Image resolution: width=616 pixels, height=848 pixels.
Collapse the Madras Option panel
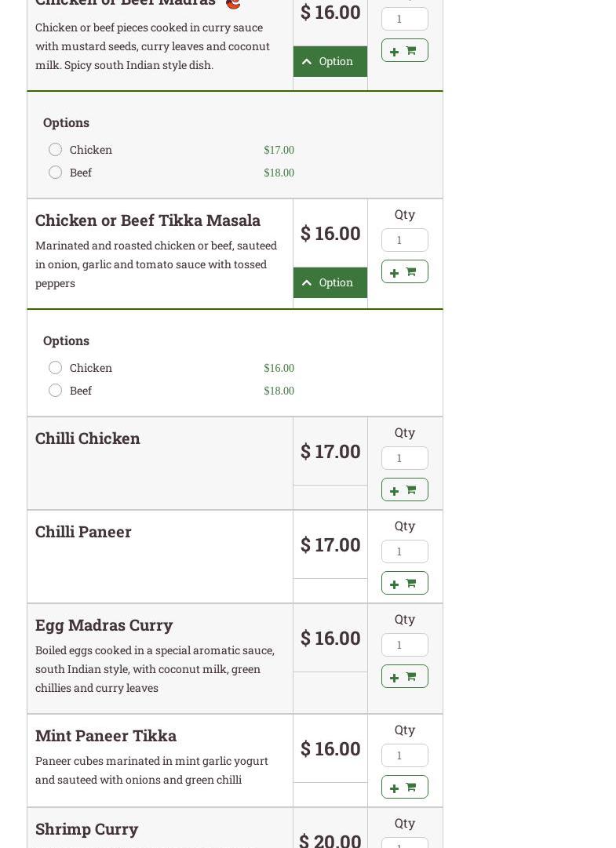point(330,61)
